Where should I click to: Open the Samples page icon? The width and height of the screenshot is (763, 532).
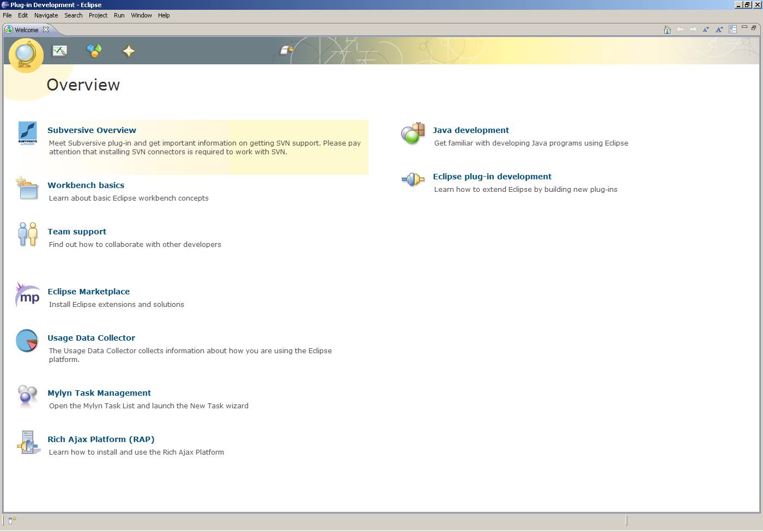click(x=94, y=51)
